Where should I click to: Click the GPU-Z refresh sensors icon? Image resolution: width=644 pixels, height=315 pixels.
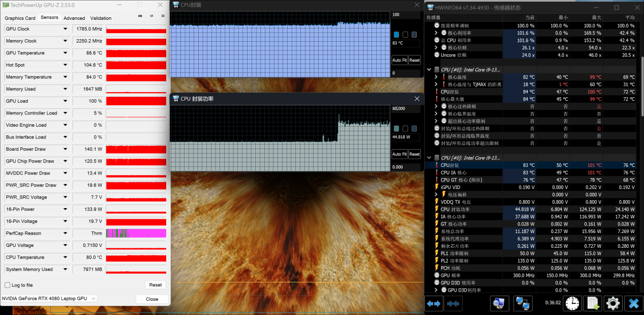pyautogui.click(x=151, y=16)
